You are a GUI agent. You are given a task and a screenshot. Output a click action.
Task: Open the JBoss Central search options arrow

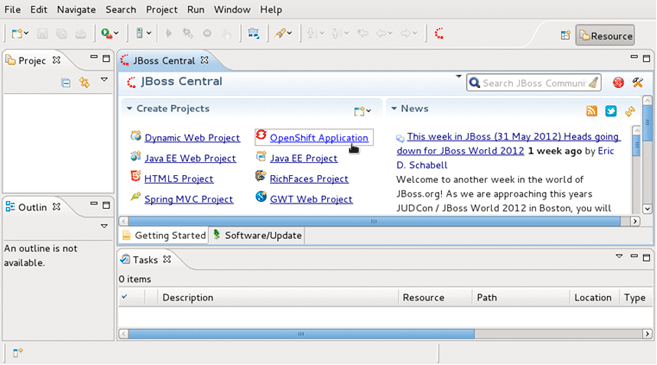coord(458,76)
